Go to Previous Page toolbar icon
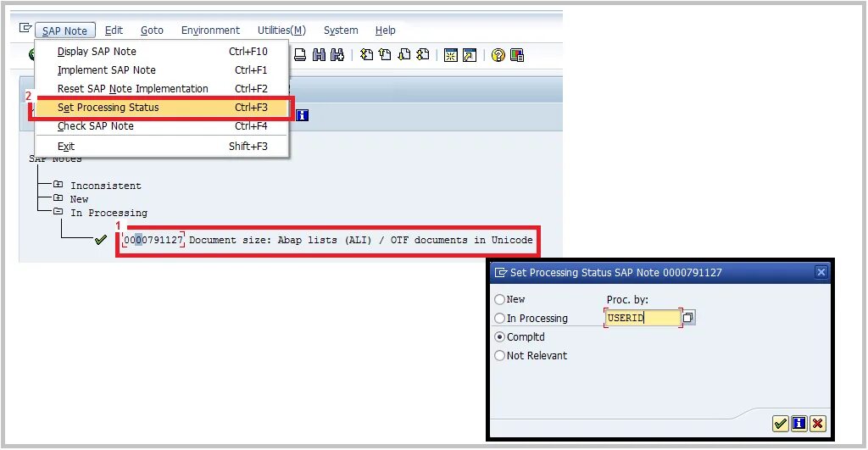868x450 pixels. (385, 55)
